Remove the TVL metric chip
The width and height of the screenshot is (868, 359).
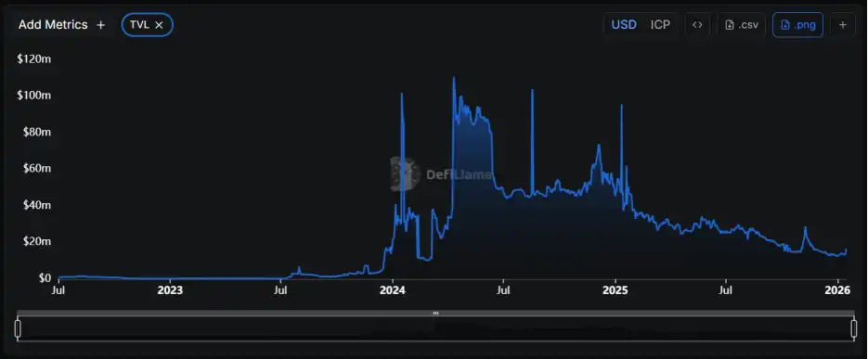[x=159, y=25]
